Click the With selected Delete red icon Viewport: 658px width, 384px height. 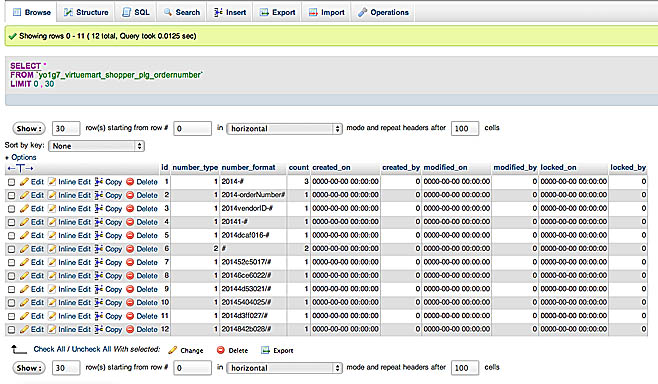pyautogui.click(x=221, y=350)
